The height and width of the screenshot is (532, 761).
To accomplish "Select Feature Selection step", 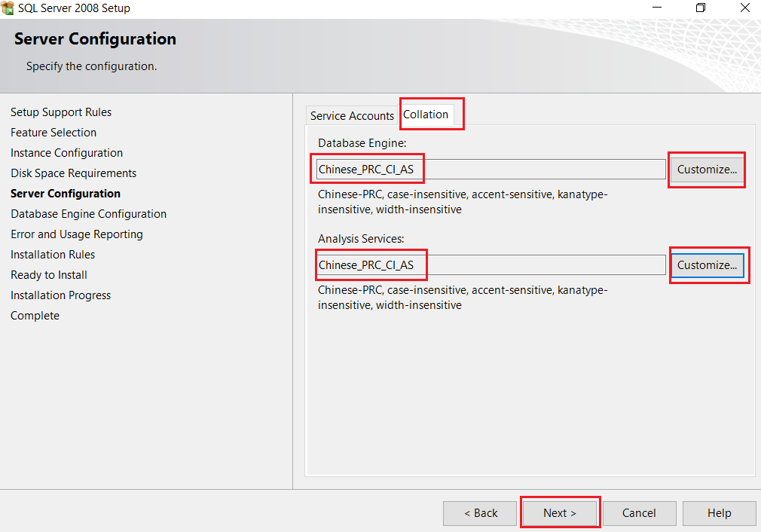I will (x=53, y=133).
